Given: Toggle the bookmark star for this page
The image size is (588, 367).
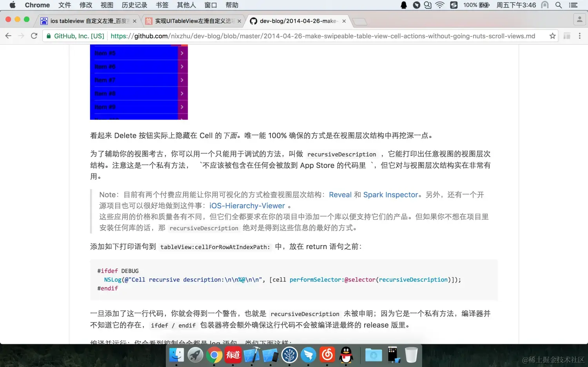Looking at the screenshot, I should (552, 36).
